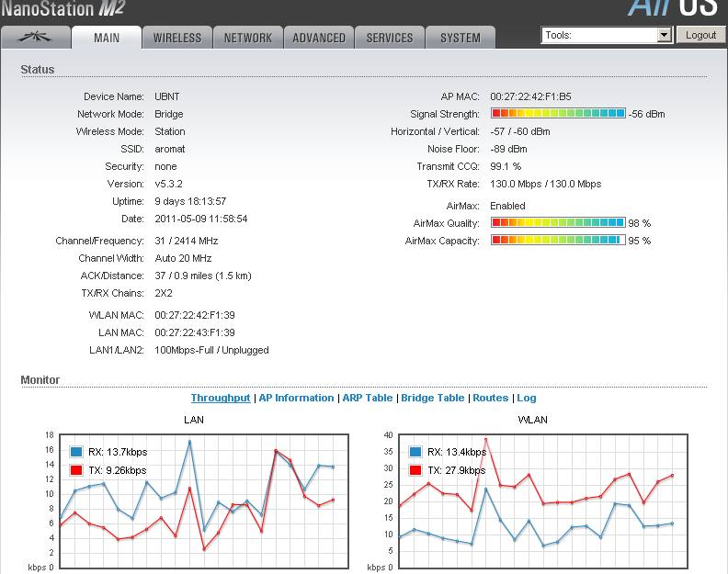Click the Tools dropdown arrow button

click(x=665, y=35)
